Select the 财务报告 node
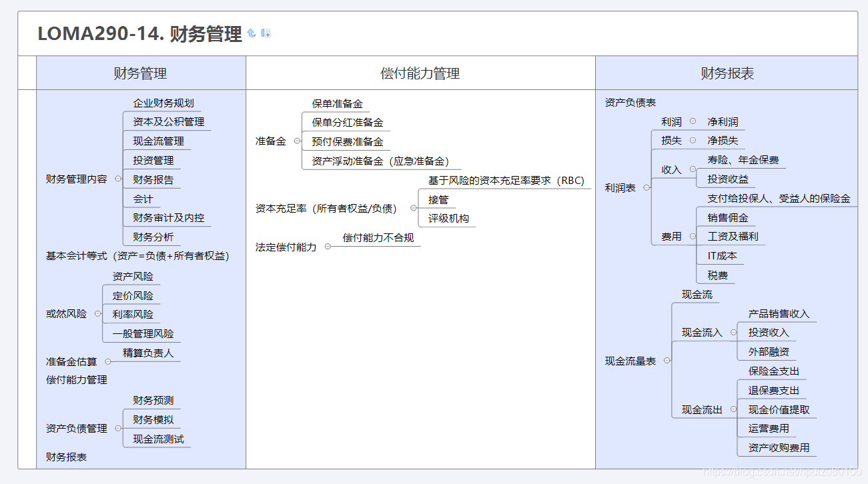Image resolution: width=868 pixels, height=484 pixels. pyautogui.click(x=153, y=180)
